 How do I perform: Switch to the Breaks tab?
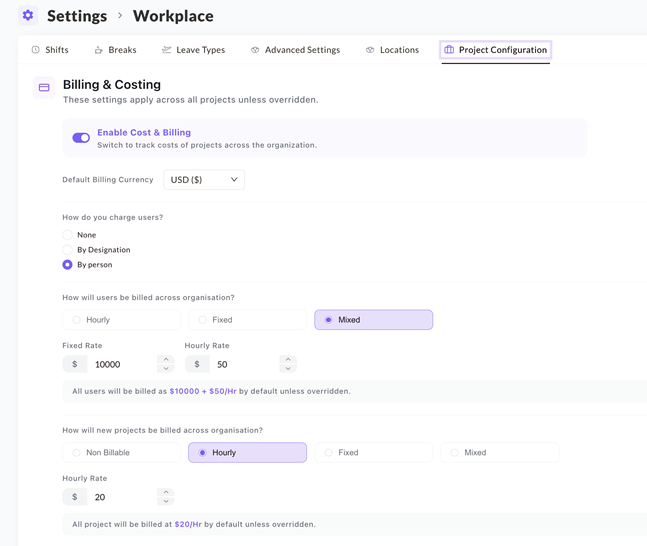click(x=116, y=50)
